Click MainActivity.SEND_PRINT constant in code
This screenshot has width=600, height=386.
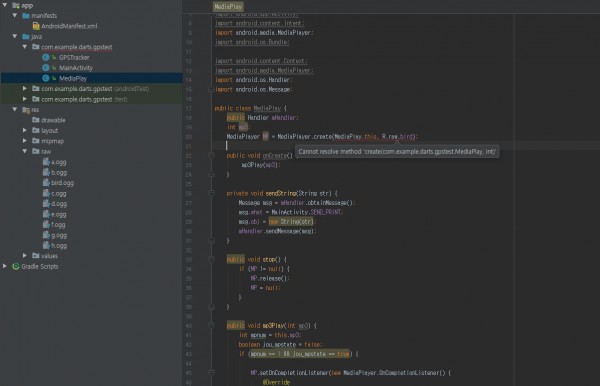pos(307,212)
